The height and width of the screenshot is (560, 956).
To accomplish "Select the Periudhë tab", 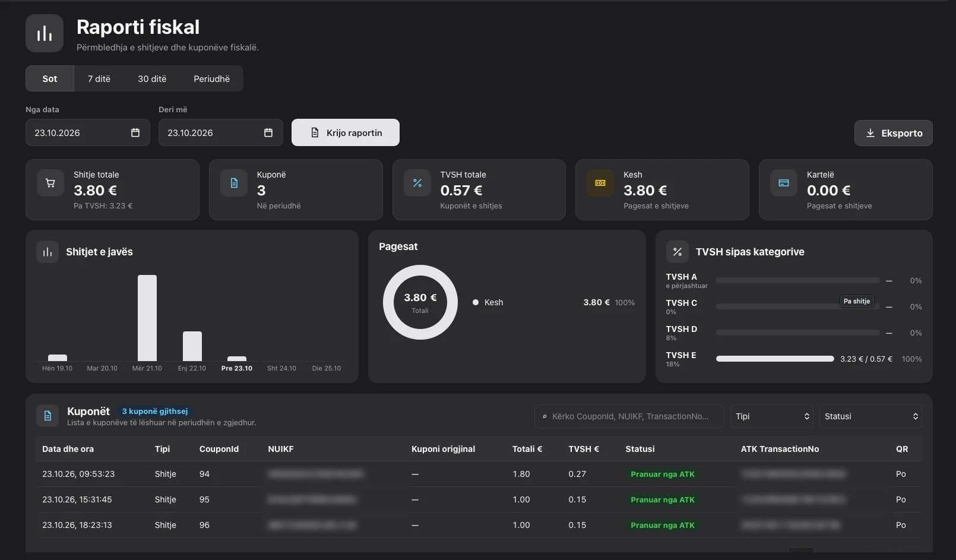I will pos(211,78).
